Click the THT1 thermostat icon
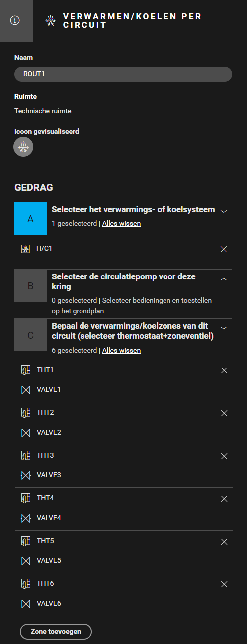247x644 pixels. (25, 370)
